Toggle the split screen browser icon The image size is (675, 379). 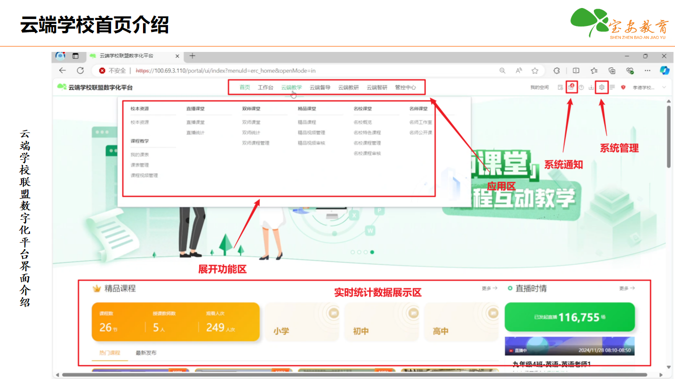pos(576,71)
